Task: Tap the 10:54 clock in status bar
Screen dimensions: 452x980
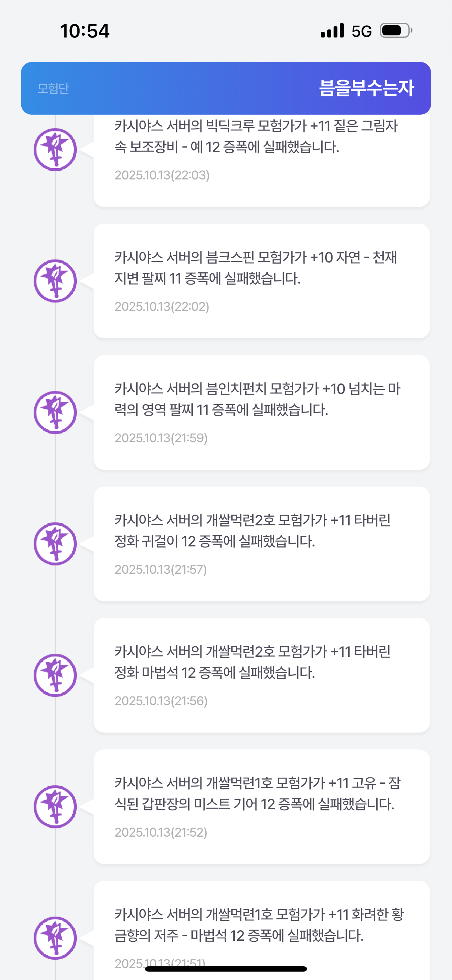Action: (x=84, y=31)
